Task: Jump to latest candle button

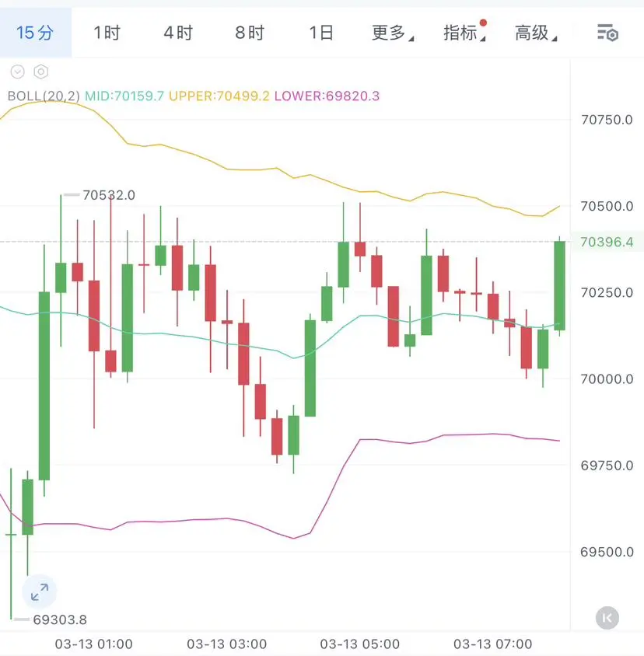Action: (607, 618)
